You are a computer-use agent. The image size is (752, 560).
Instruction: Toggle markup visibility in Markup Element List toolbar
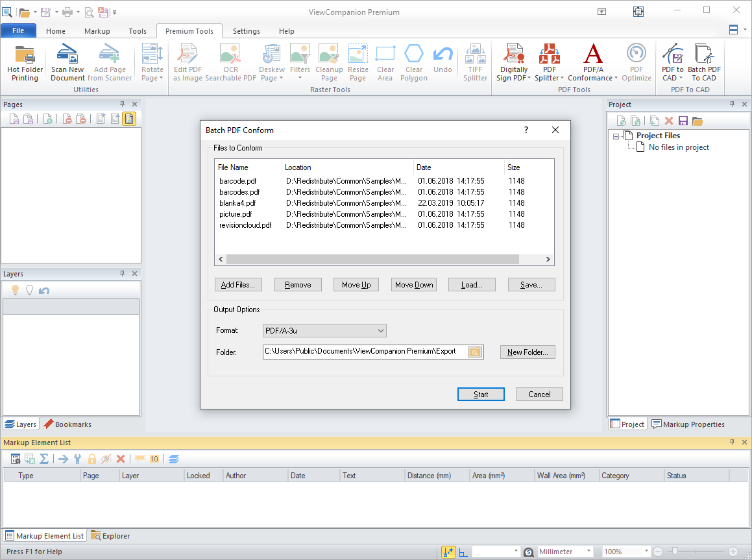point(105,459)
